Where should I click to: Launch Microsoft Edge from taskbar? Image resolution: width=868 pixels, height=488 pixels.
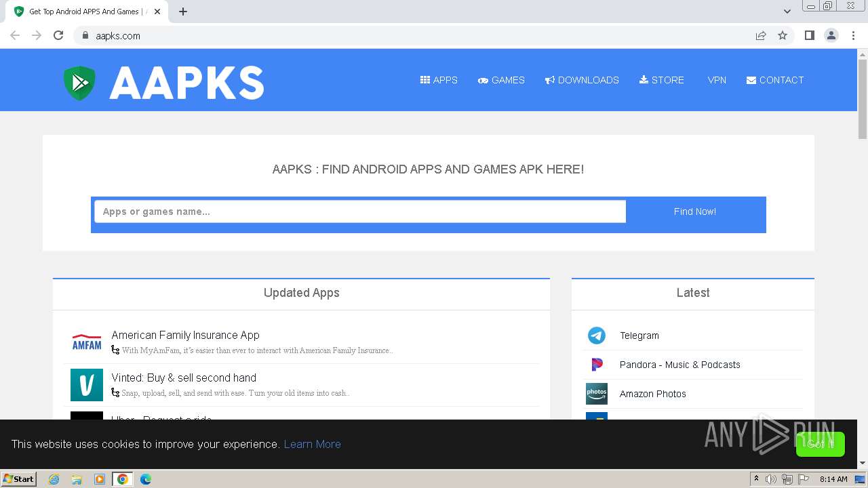pyautogui.click(x=145, y=479)
